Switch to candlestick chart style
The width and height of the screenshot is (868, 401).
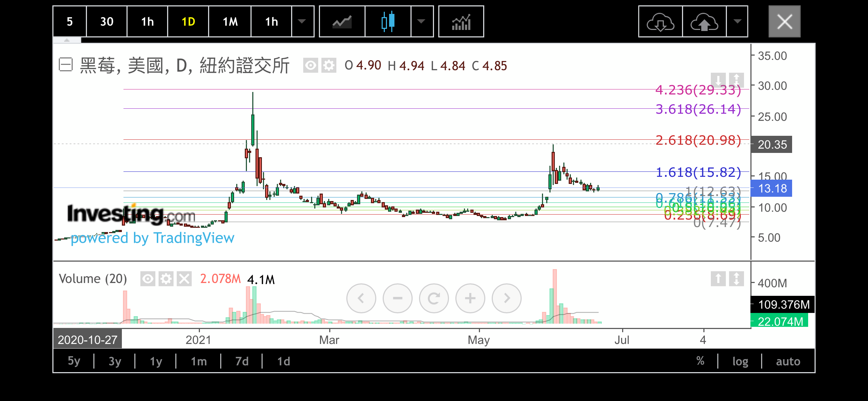[x=388, y=21]
